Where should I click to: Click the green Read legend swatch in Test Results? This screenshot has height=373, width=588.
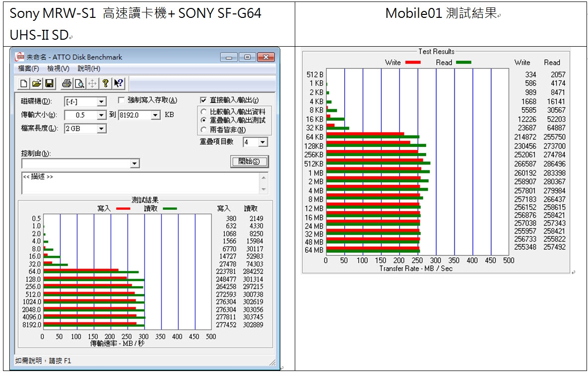coord(463,62)
